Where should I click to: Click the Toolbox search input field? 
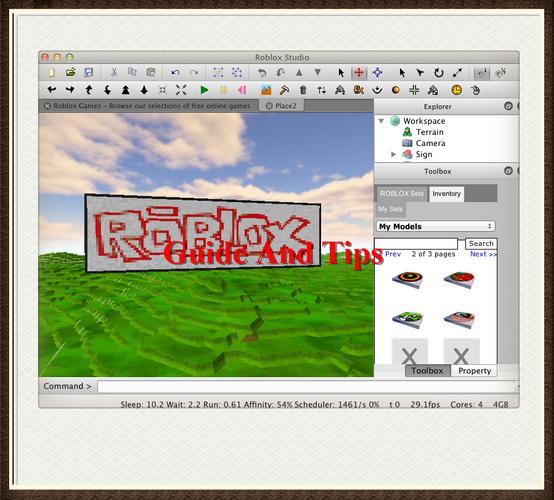pyautogui.click(x=416, y=243)
